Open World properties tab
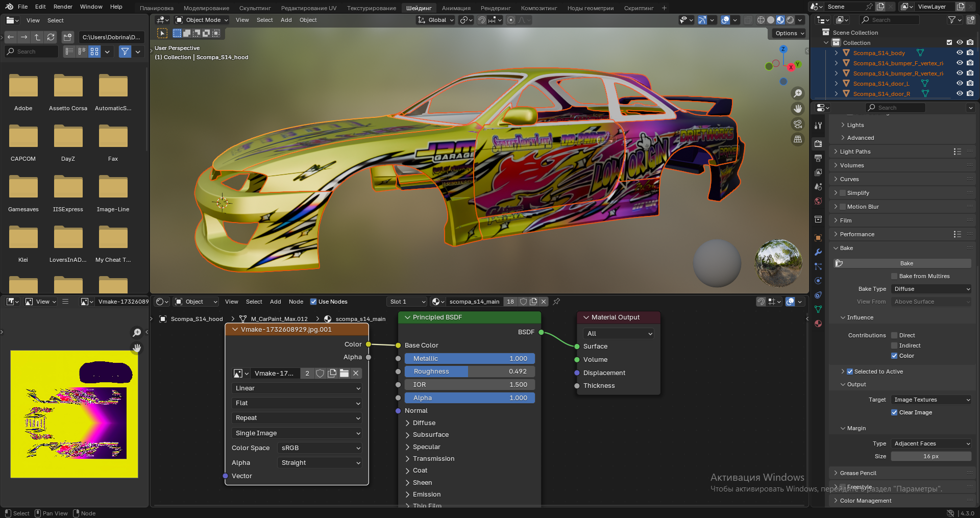This screenshot has height=518, width=980. point(818,201)
